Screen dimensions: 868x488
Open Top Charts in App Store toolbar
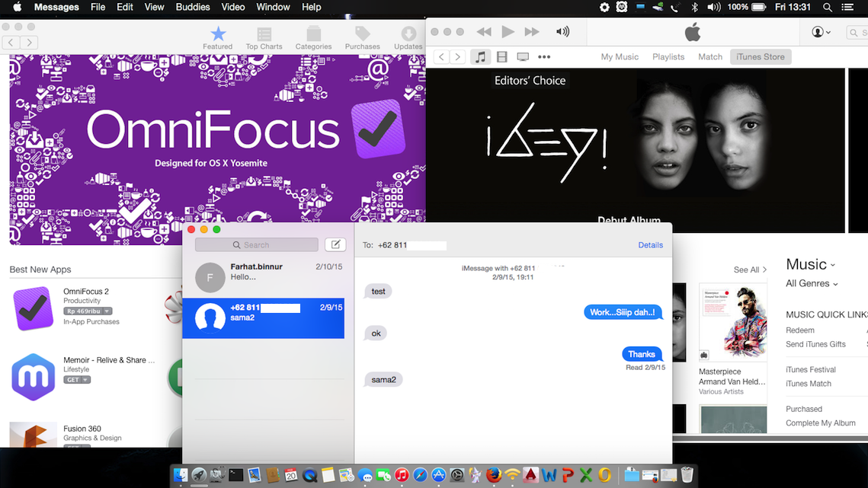point(264,38)
